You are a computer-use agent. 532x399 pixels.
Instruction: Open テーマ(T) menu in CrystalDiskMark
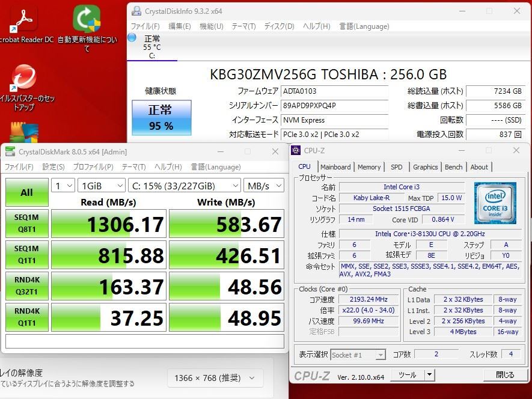133,167
